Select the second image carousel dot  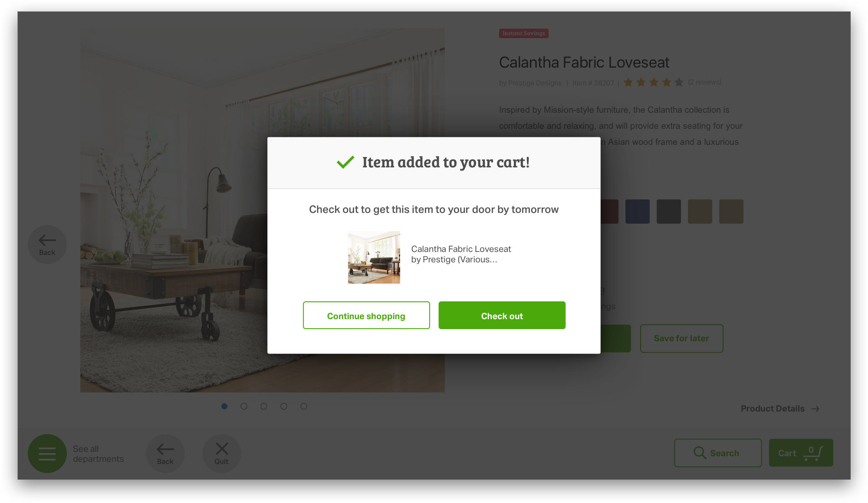[x=244, y=406]
